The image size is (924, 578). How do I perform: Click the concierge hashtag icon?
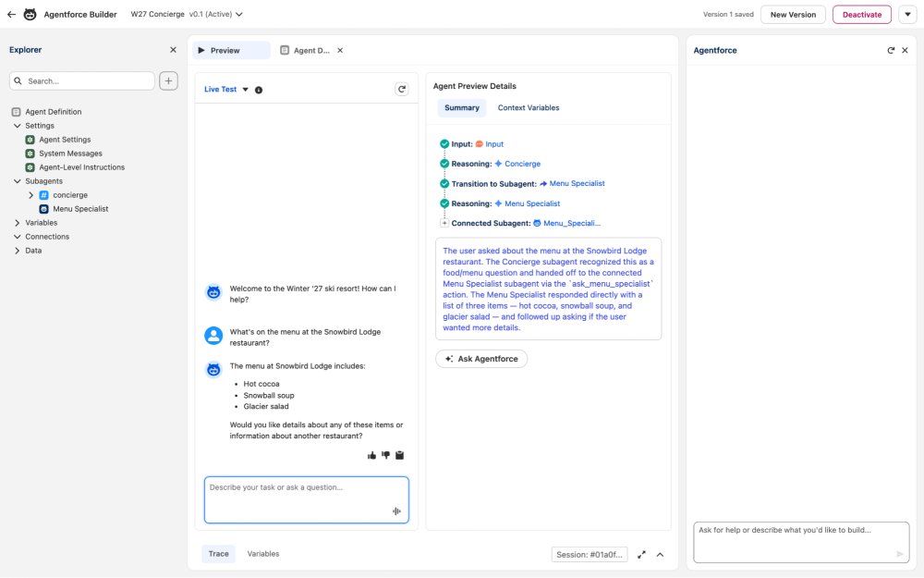tap(43, 195)
